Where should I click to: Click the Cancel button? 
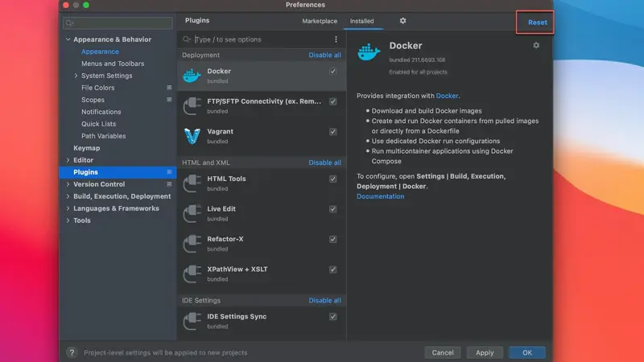click(442, 352)
